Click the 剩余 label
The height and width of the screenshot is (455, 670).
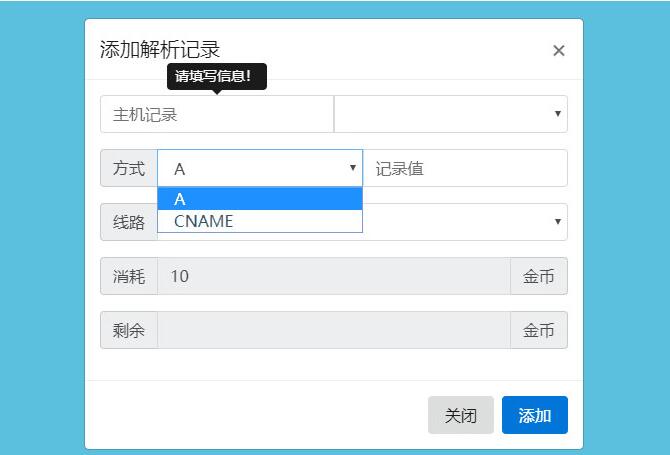click(x=129, y=331)
